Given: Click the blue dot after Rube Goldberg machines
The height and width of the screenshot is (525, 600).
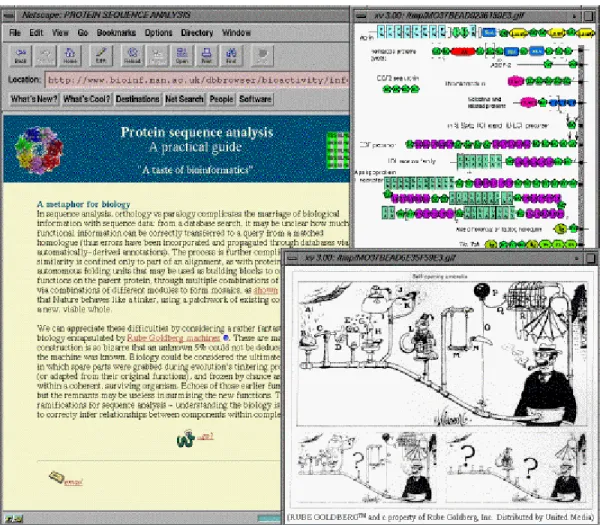Looking at the screenshot, I should [x=226, y=338].
